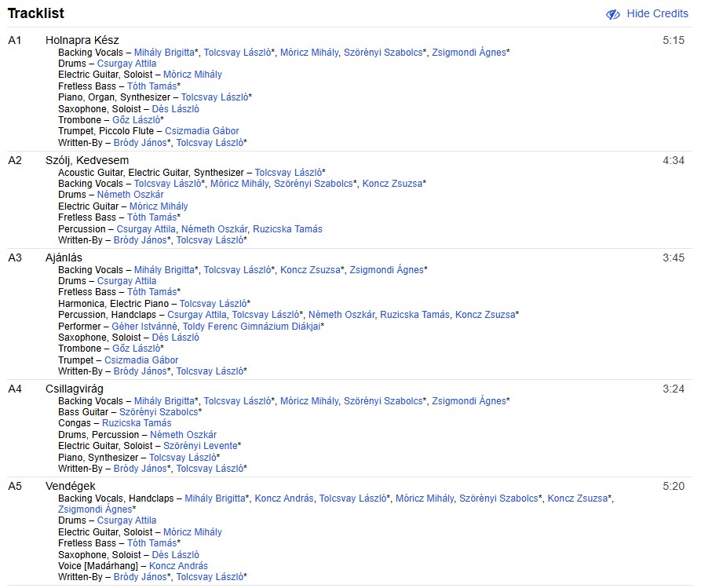Click Bródy János, Written-By on Vendégek
The image size is (701, 588).
click(140, 577)
